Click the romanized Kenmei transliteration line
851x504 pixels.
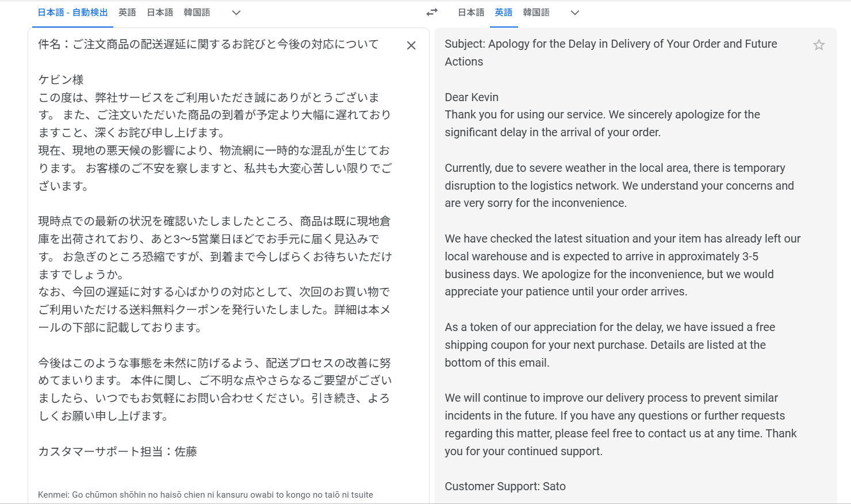tap(205, 495)
